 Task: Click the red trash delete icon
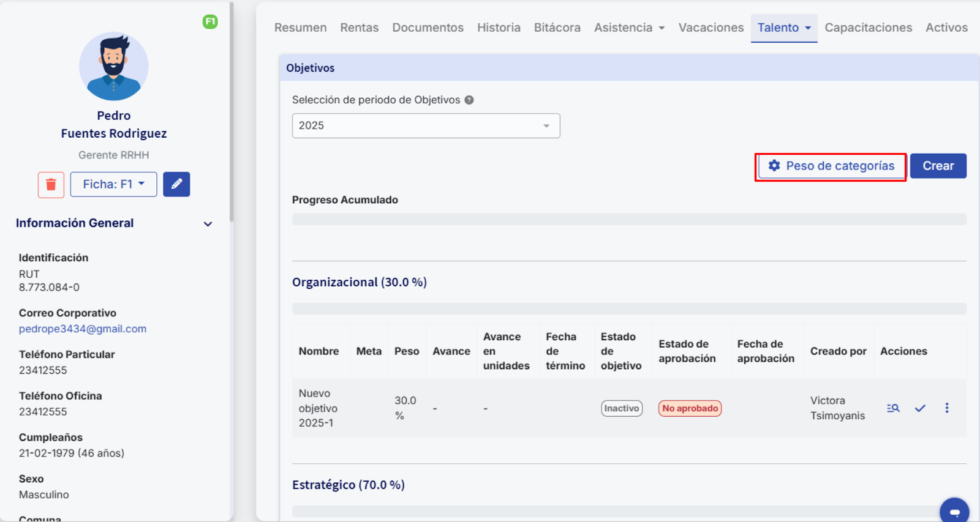pyautogui.click(x=51, y=184)
